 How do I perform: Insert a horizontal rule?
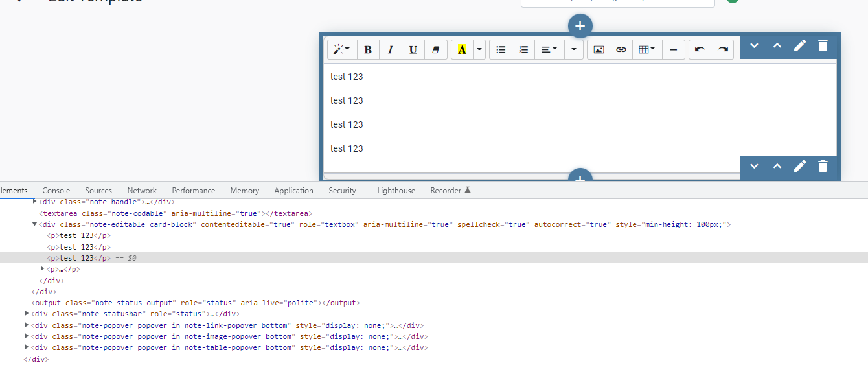click(674, 49)
